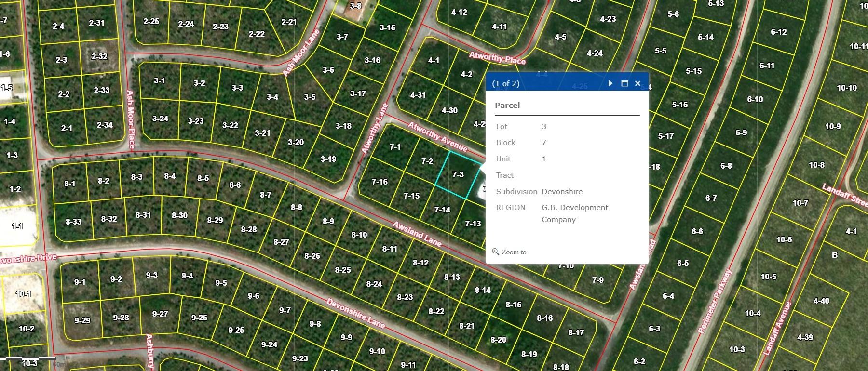Click the Zoom to link
The height and width of the screenshot is (371, 868).
pyautogui.click(x=514, y=252)
